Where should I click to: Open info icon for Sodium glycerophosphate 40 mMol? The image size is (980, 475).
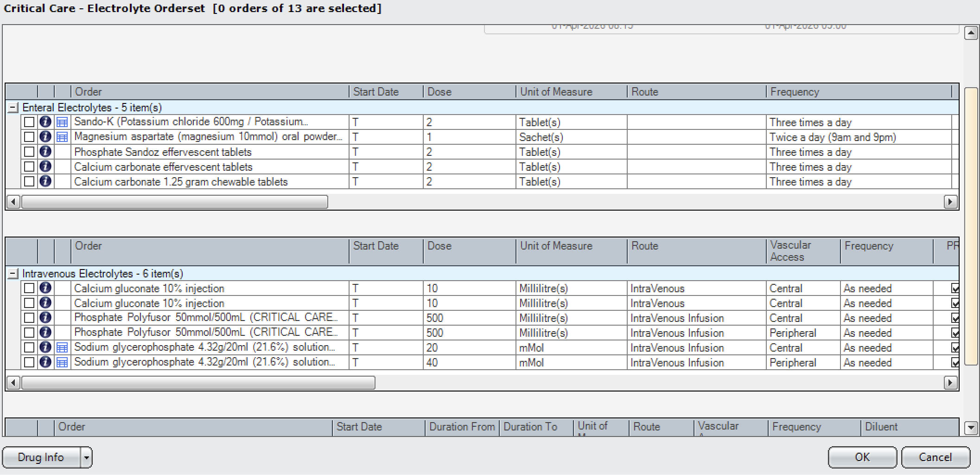point(45,362)
